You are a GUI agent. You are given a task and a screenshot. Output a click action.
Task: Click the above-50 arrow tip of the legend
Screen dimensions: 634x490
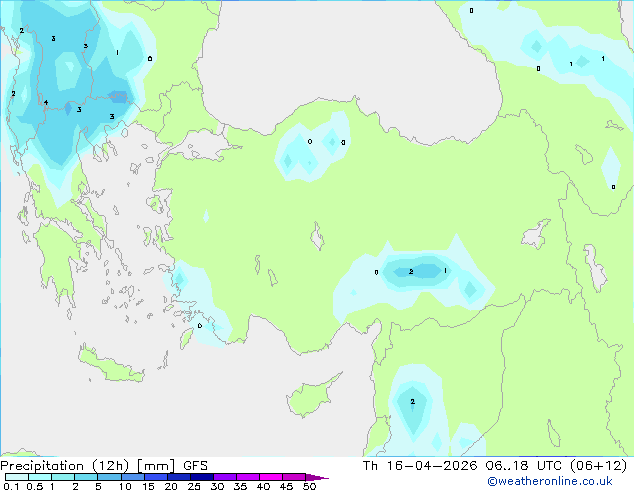click(317, 477)
